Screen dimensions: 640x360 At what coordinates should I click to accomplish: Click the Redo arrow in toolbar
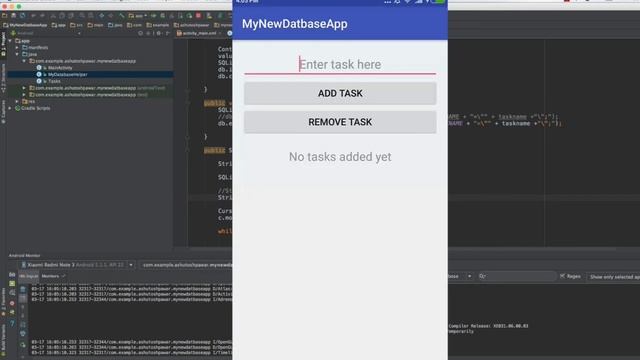point(42,16)
